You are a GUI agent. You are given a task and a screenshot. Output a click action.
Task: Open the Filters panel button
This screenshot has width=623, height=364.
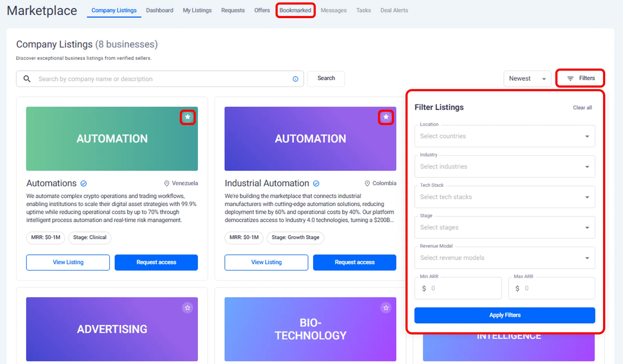point(580,78)
